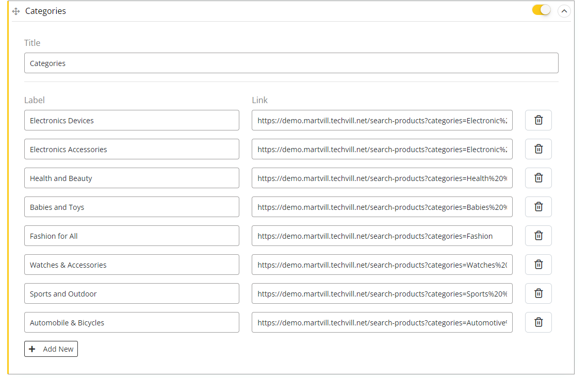Select the Automobile & Bicycles link field
588x378 pixels.
382,322
